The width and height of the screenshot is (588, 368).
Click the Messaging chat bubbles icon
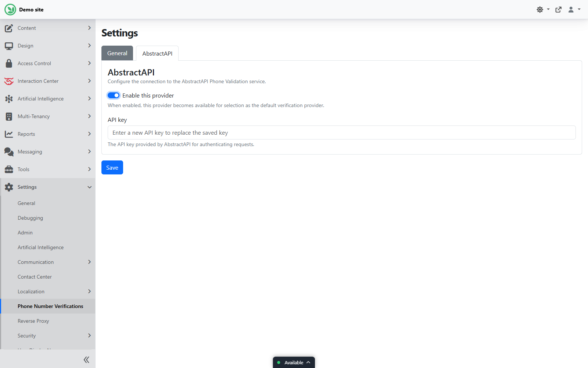(x=9, y=152)
